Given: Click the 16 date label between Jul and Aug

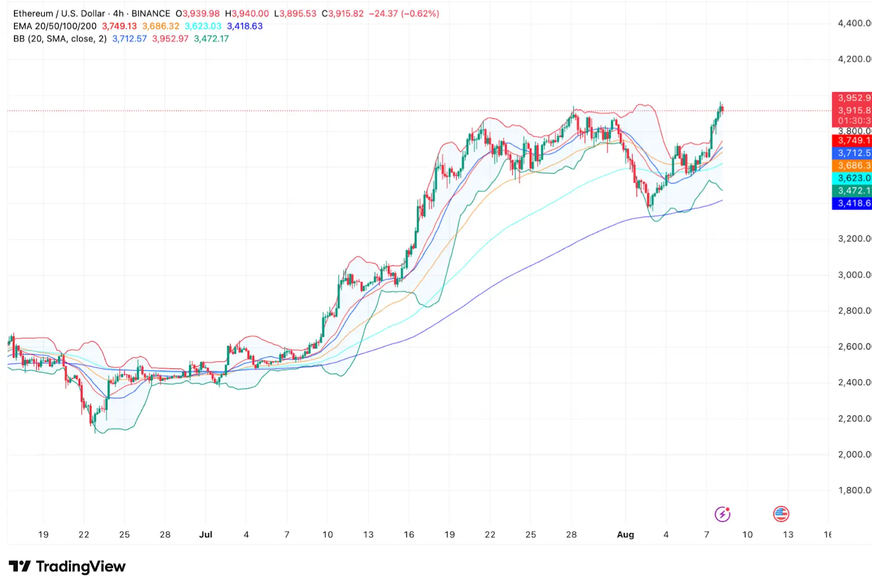Looking at the screenshot, I should [409, 534].
